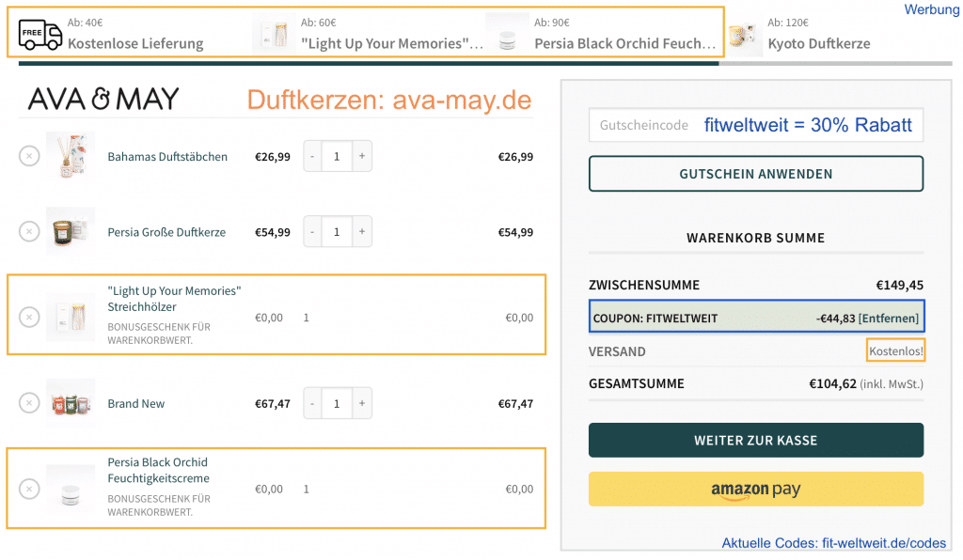Open Brand New candle set thumbnail
This screenshot has width=963, height=560.
[x=71, y=403]
